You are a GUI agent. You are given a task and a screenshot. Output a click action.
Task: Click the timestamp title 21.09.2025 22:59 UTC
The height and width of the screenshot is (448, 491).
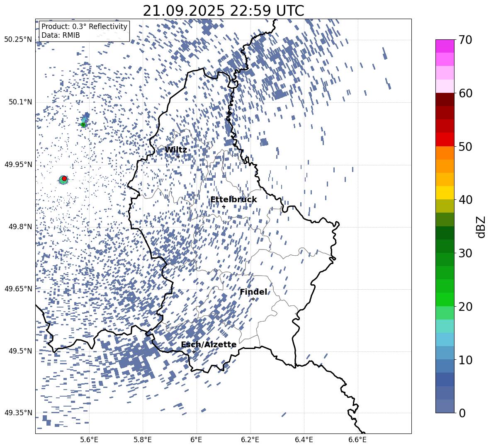tap(223, 11)
